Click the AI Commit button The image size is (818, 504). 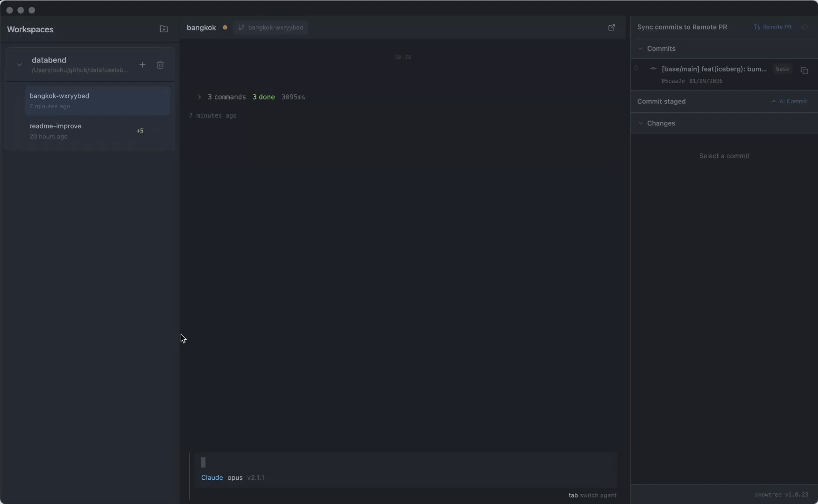pos(789,101)
